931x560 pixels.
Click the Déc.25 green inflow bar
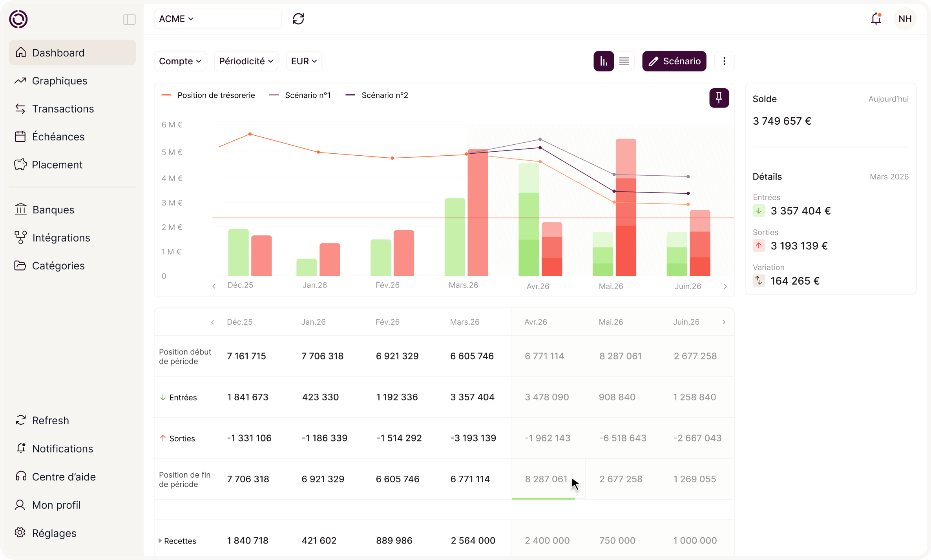(x=238, y=253)
